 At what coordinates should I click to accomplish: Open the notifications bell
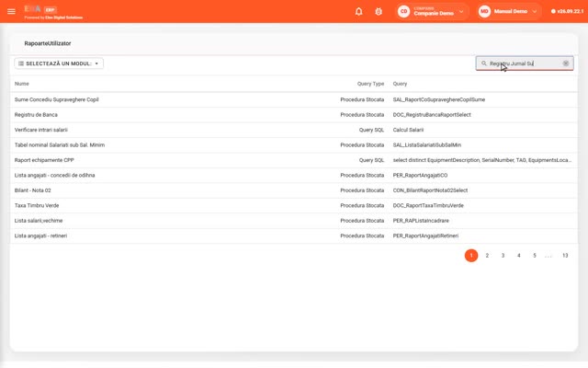[359, 11]
